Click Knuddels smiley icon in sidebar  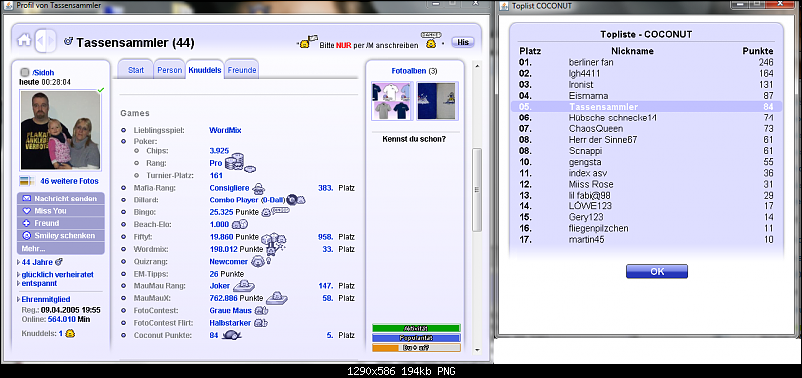pyautogui.click(x=71, y=333)
